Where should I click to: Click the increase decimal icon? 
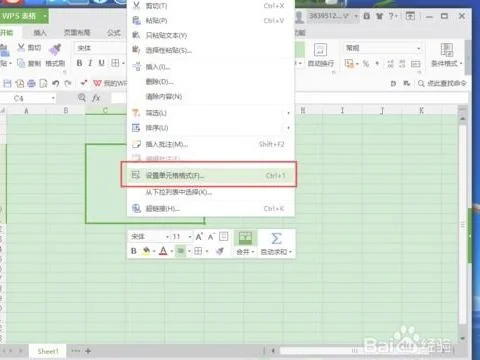391,63
